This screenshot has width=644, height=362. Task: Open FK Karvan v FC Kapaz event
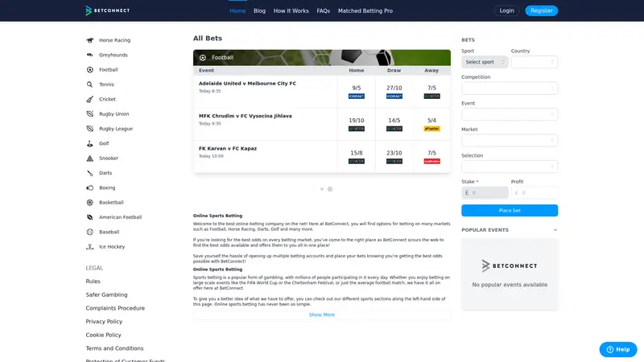click(x=228, y=149)
